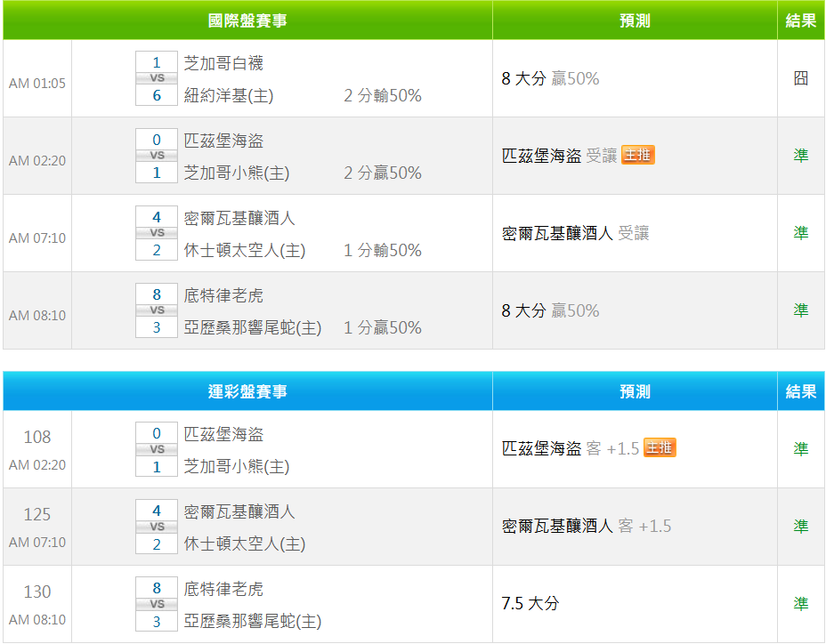Click the 1 分贏50% handicap text

(x=383, y=328)
